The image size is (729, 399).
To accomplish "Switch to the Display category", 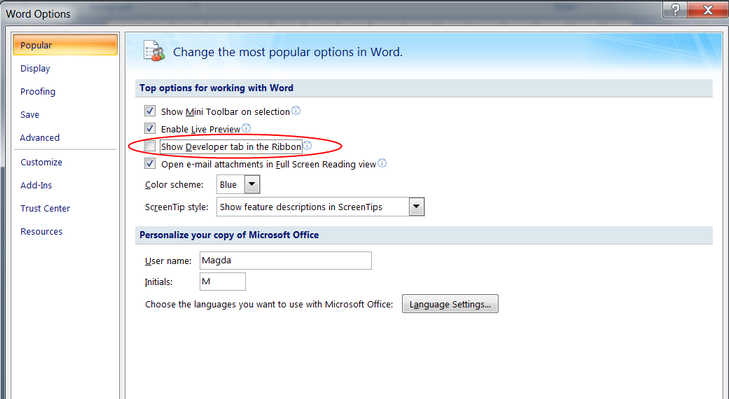I will (x=35, y=68).
